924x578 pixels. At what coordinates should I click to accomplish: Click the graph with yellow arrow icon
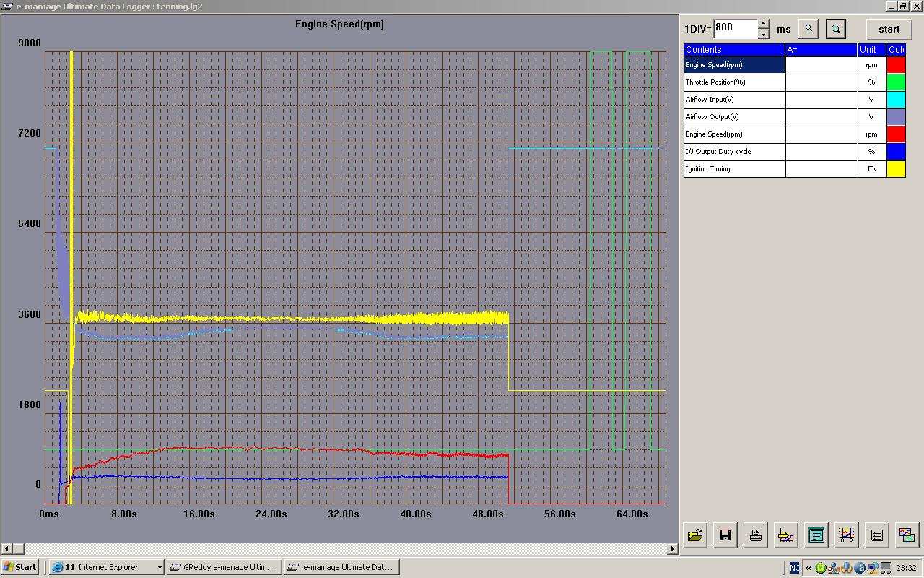[x=785, y=535]
